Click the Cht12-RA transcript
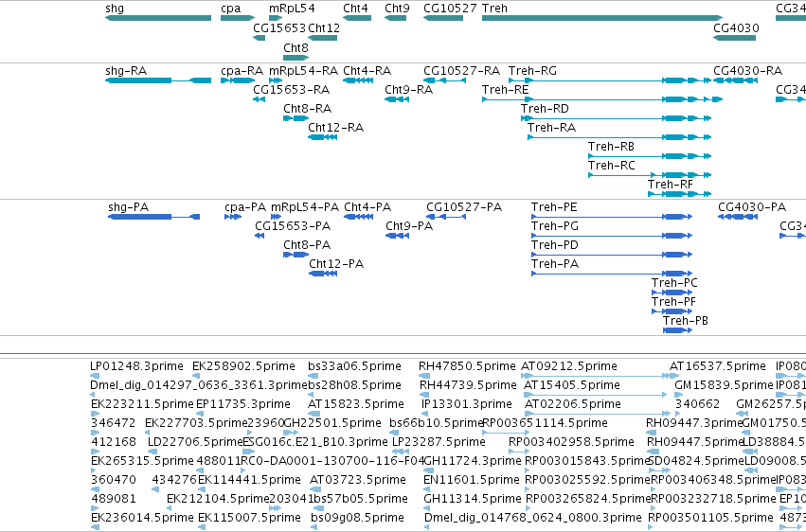 [x=322, y=137]
